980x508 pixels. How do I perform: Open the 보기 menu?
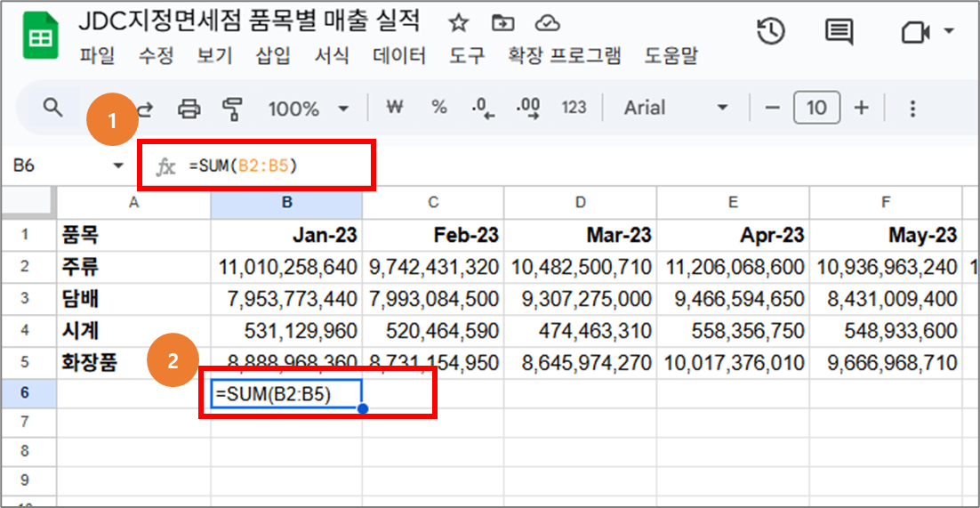[x=214, y=57]
